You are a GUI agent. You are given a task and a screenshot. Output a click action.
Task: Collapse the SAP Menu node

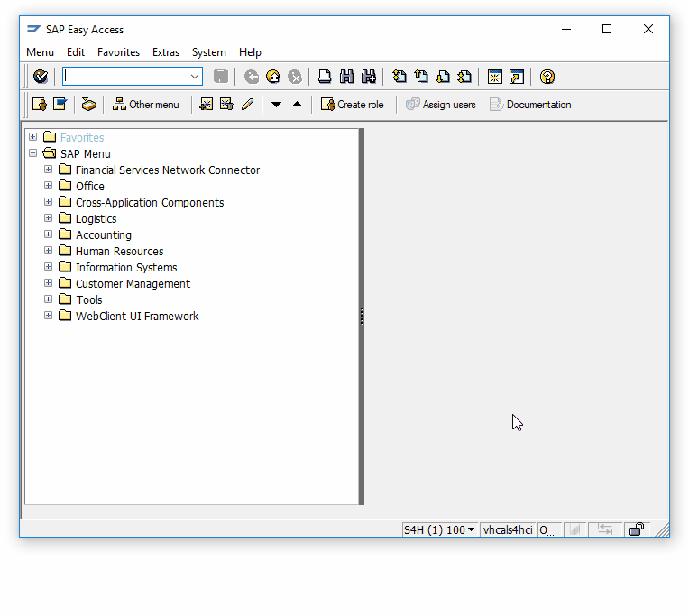33,153
